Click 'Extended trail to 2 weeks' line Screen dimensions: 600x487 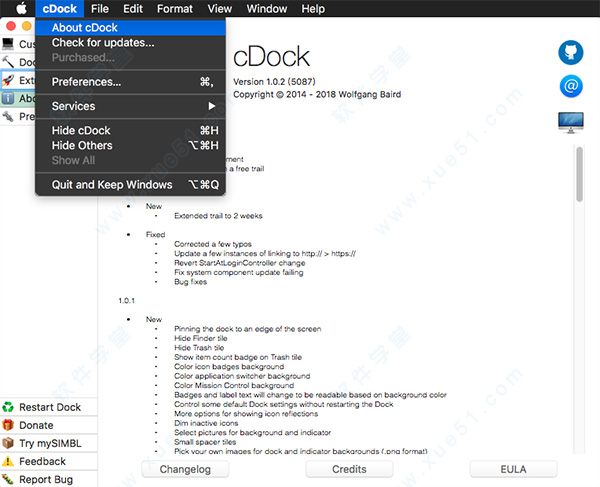(218, 216)
